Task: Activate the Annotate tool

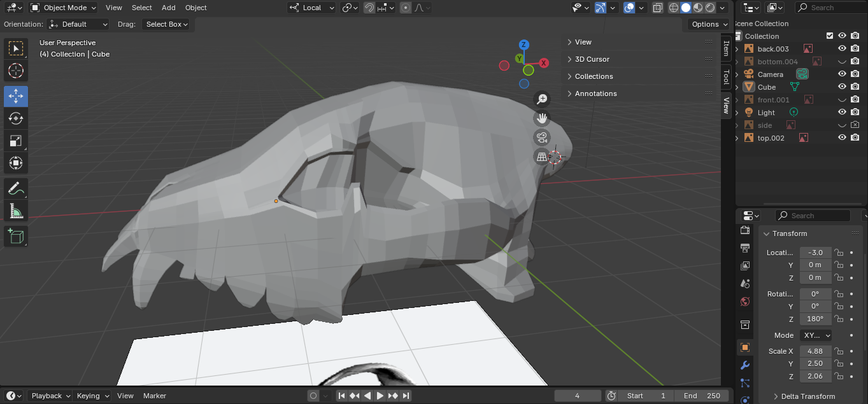Action: [x=15, y=188]
